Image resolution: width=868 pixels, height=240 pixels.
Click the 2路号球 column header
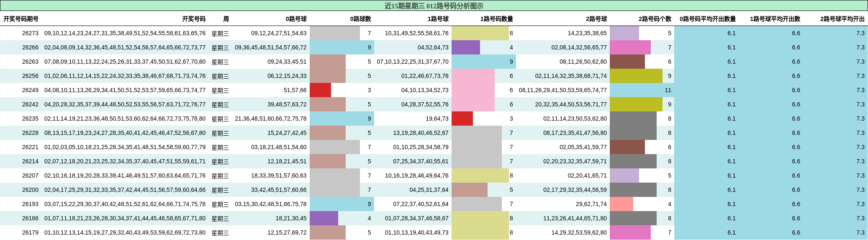coord(596,19)
